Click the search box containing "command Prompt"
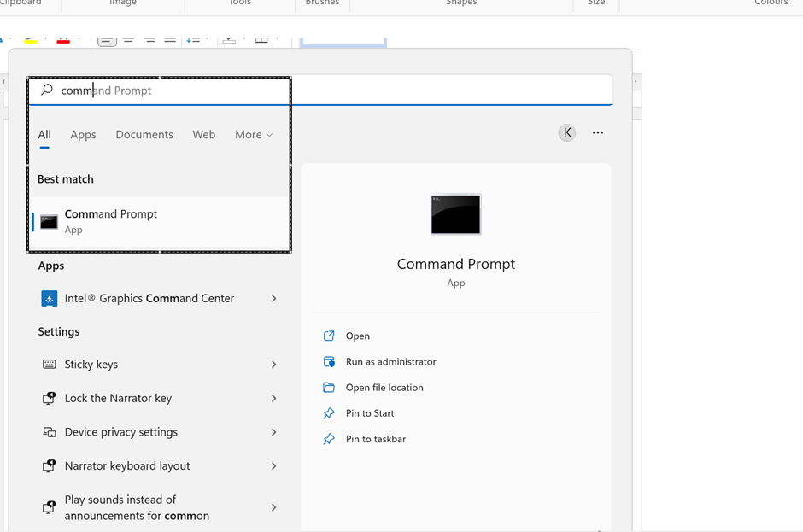803x532 pixels. tap(320, 91)
